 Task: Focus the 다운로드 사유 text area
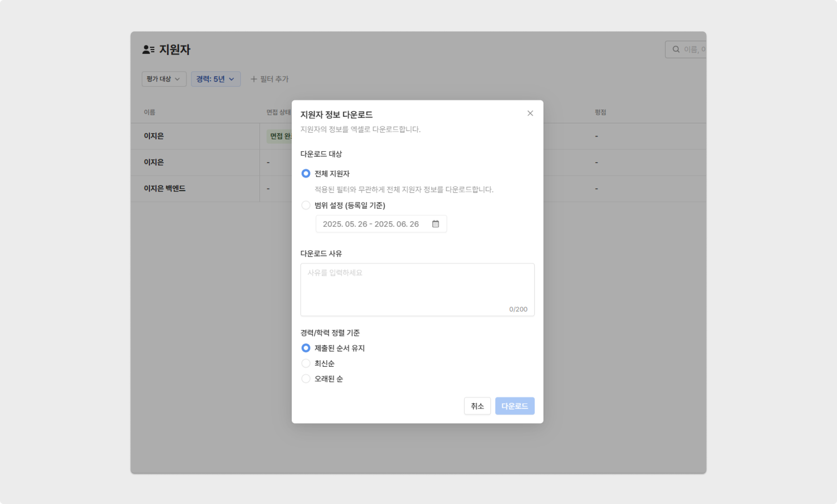(417, 289)
